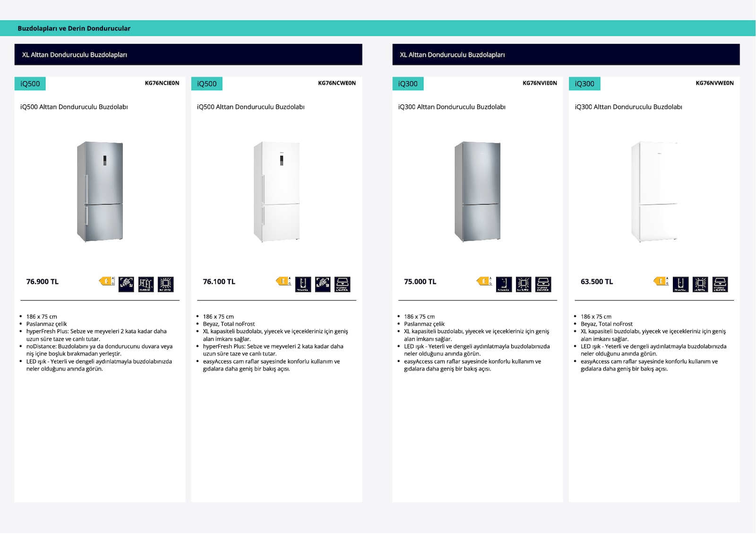This screenshot has width=756, height=534.
Task: Click 'Beyaz, Total noFrost' under the 76.100 TL fridge
Action: pyautogui.click(x=229, y=324)
